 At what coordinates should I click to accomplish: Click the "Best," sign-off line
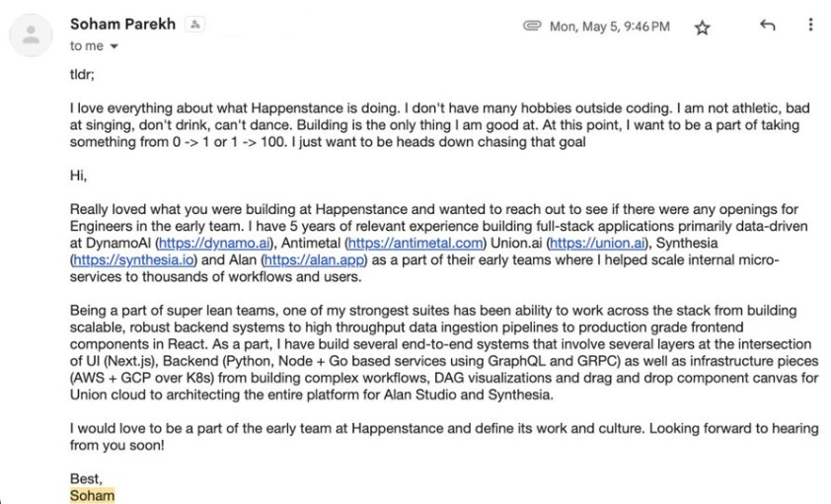tap(86, 478)
